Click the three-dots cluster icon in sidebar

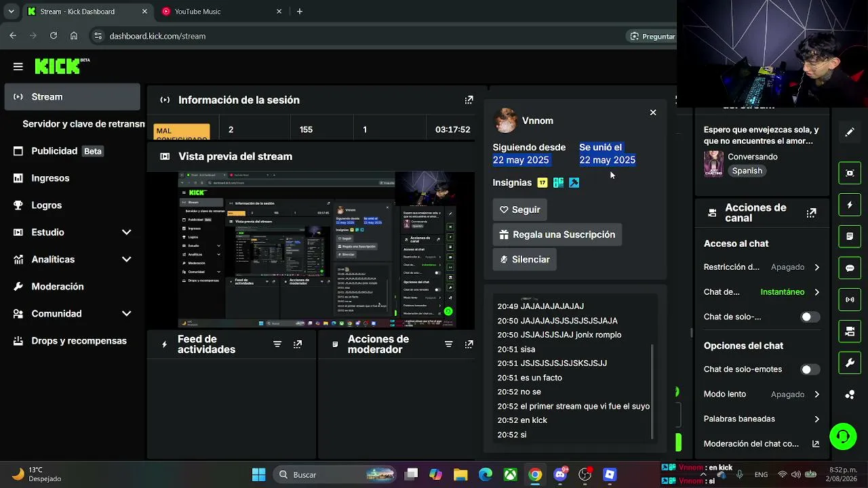click(850, 394)
